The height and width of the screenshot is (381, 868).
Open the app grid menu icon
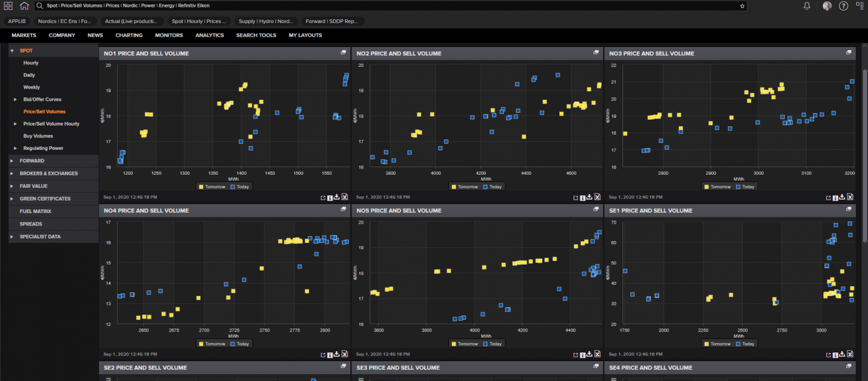[8, 6]
